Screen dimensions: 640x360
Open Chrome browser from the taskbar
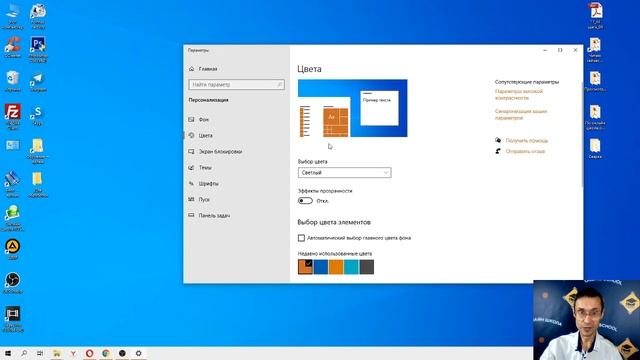[106, 353]
